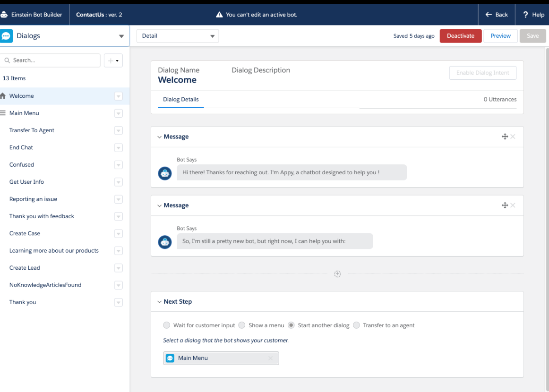
Task: Click the Back button
Action: click(x=497, y=15)
